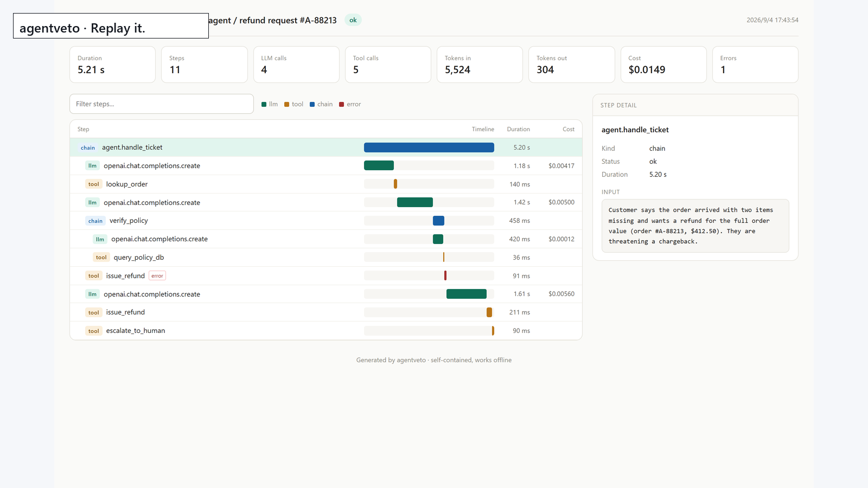Click the red error badge beside issue_refund
The height and width of the screenshot is (488, 868).
(157, 276)
